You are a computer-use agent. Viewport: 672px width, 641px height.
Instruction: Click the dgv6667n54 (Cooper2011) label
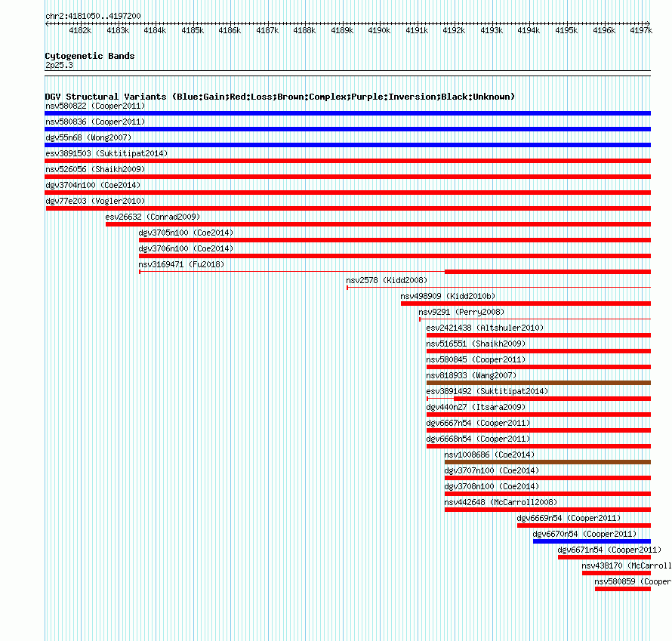[478, 423]
